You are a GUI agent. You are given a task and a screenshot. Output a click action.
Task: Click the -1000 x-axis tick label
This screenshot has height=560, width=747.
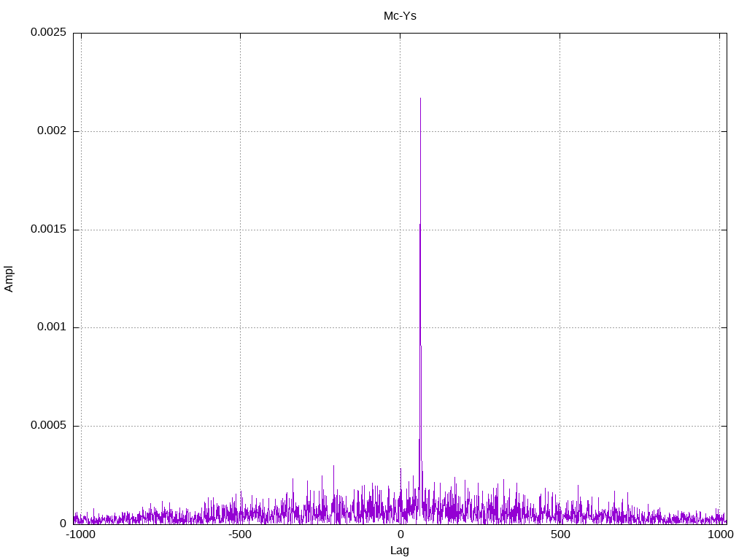(80, 534)
